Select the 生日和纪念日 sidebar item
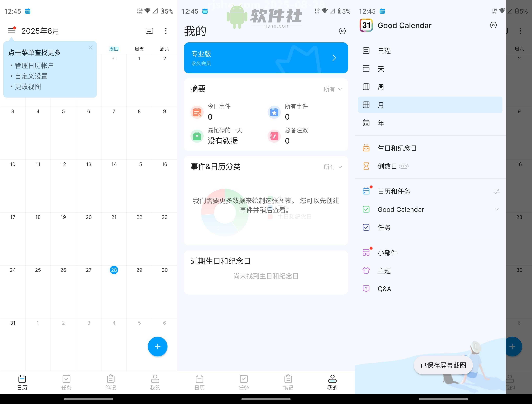This screenshot has width=532, height=404. 397,148
